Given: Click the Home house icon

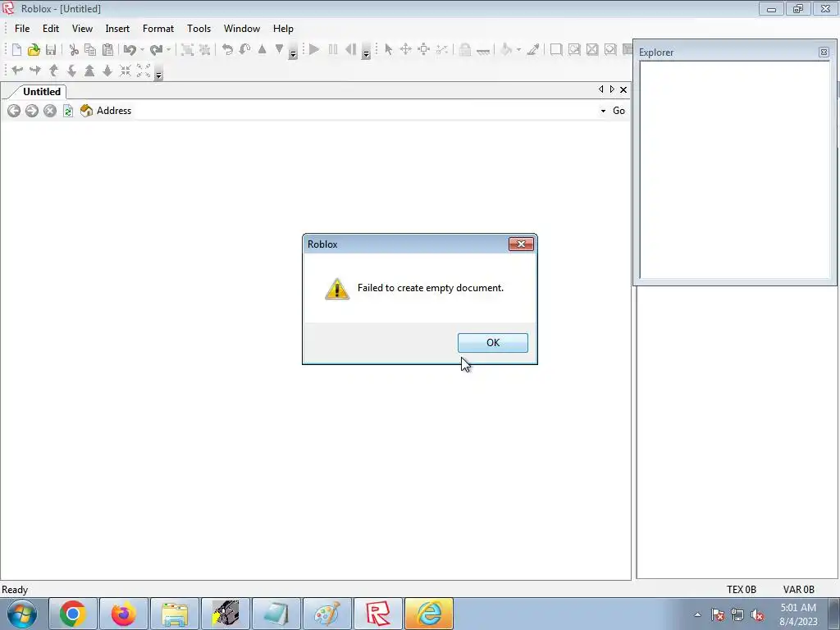Looking at the screenshot, I should coord(86,111).
